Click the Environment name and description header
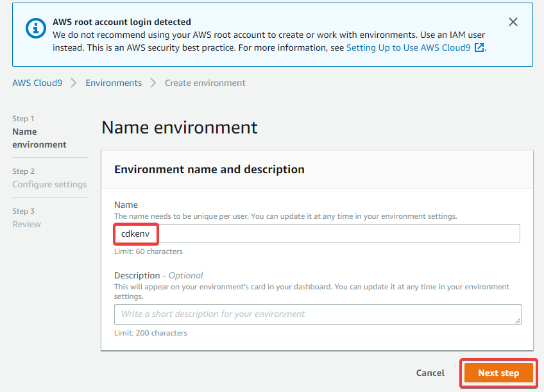Viewport: 544px width, 392px height. [210, 169]
